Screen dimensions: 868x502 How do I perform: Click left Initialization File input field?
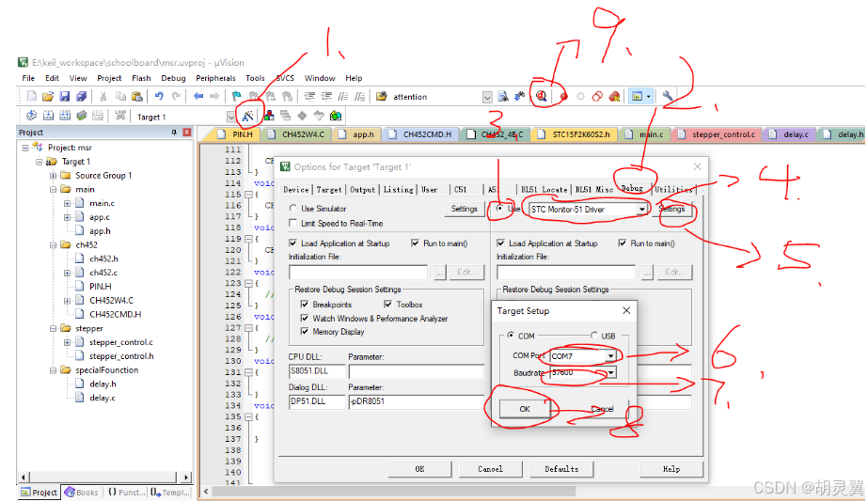[358, 273]
